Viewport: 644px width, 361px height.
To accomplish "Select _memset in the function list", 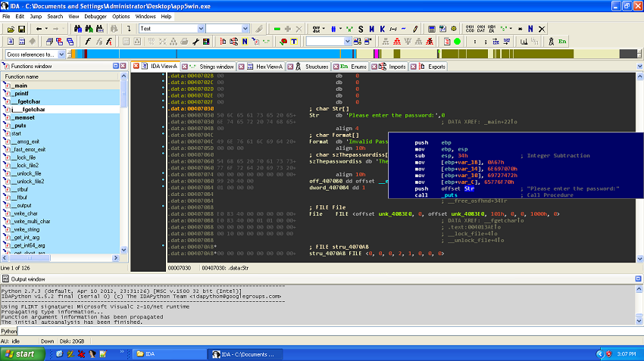I will point(23,117).
